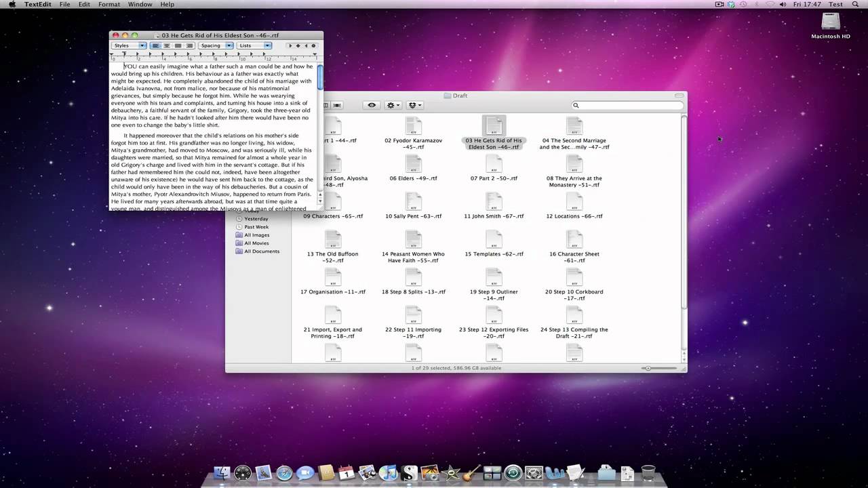Click the Test user menu
Screen dimensions: 868x488
835,4
